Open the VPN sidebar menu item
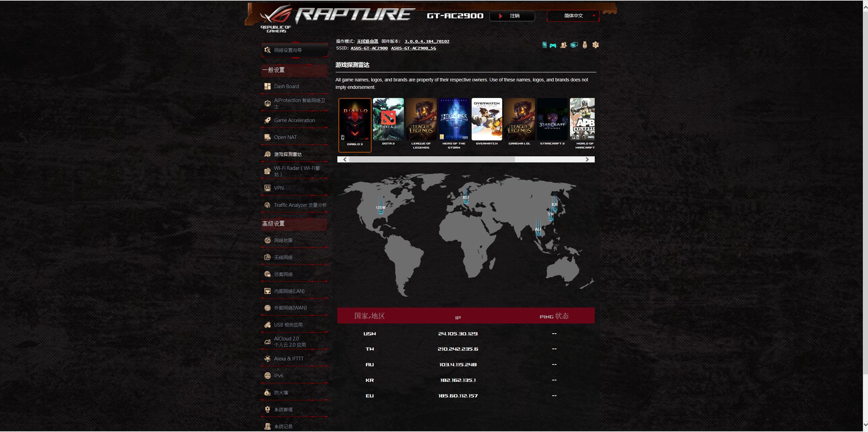The height and width of the screenshot is (432, 868). [x=279, y=188]
